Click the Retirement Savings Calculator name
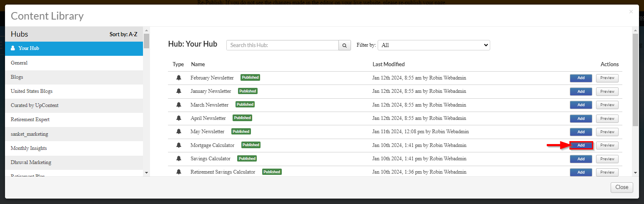Image resolution: width=644 pixels, height=204 pixels. pos(223,172)
